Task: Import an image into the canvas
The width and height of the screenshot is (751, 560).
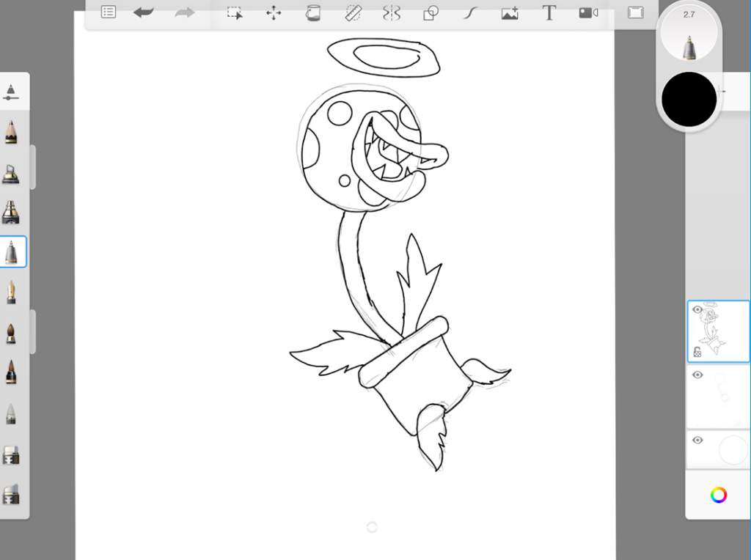Action: coord(510,13)
